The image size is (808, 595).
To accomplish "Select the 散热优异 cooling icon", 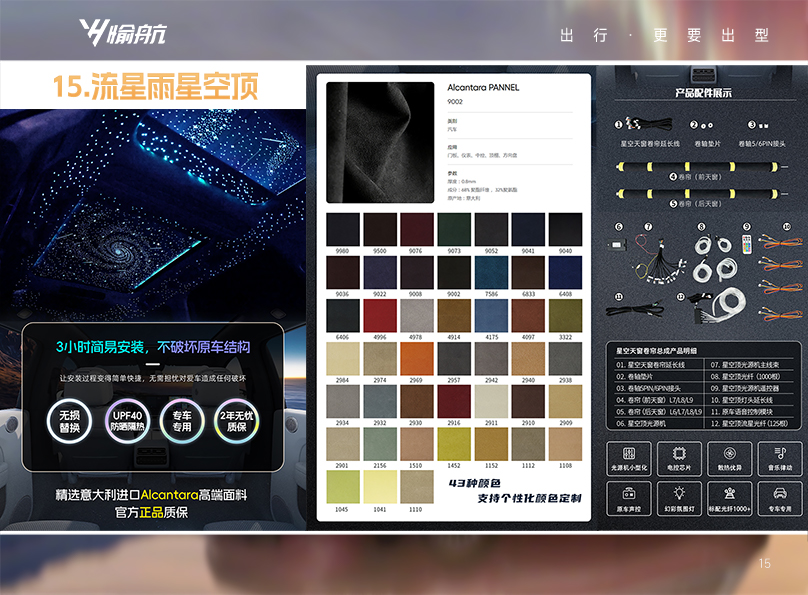I will (729, 454).
